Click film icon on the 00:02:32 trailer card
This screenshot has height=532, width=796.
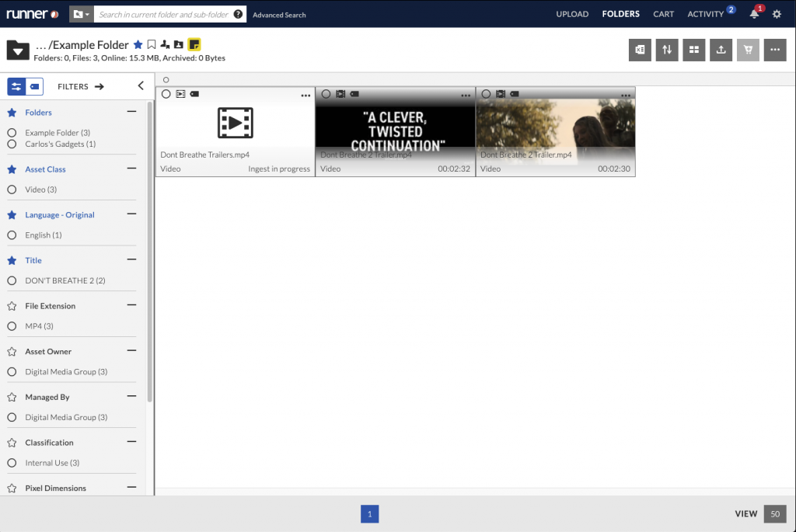pyautogui.click(x=340, y=94)
